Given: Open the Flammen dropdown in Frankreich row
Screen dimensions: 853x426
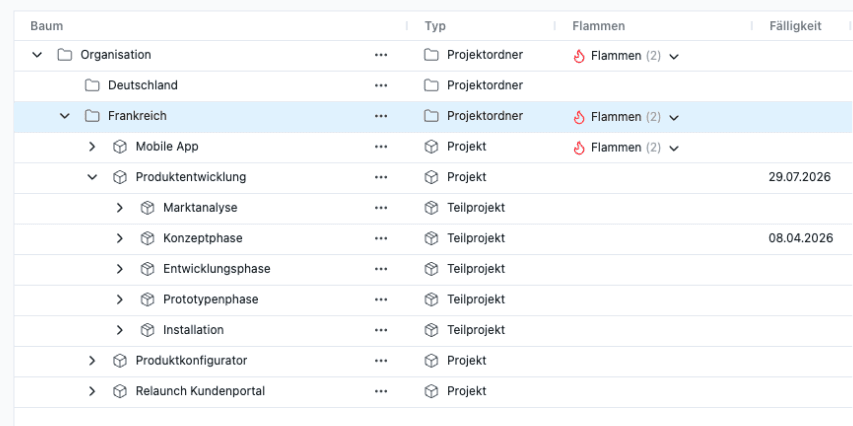Looking at the screenshot, I should click(674, 117).
